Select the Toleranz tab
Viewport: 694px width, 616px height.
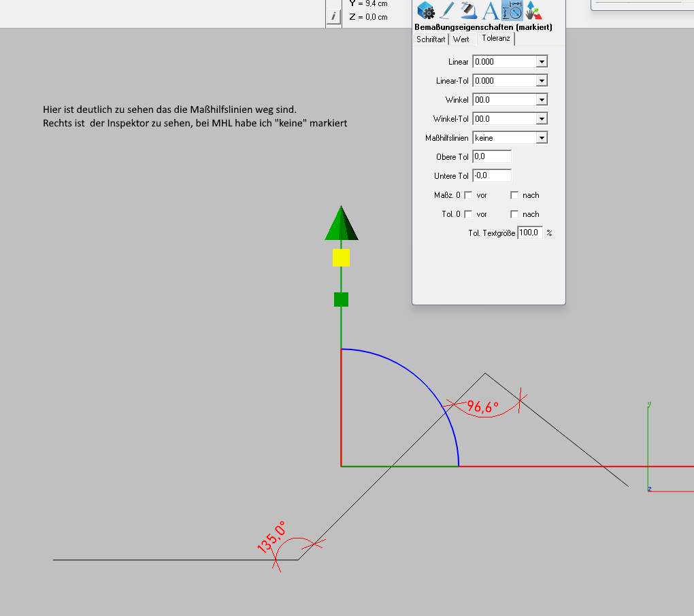tap(496, 39)
